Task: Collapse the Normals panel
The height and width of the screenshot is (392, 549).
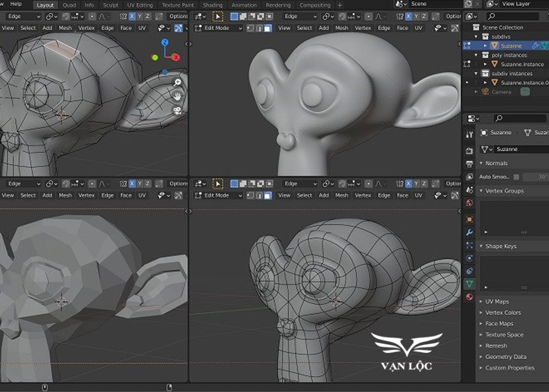Action: coord(496,163)
